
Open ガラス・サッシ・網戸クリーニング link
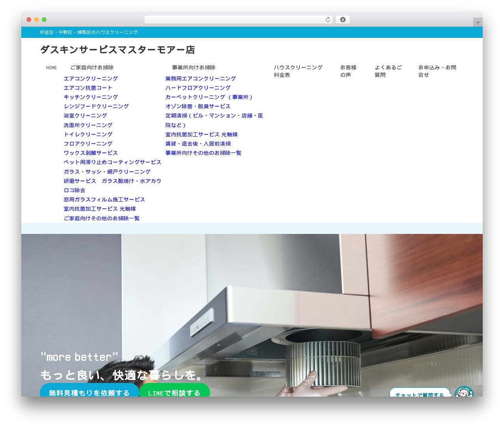(107, 172)
